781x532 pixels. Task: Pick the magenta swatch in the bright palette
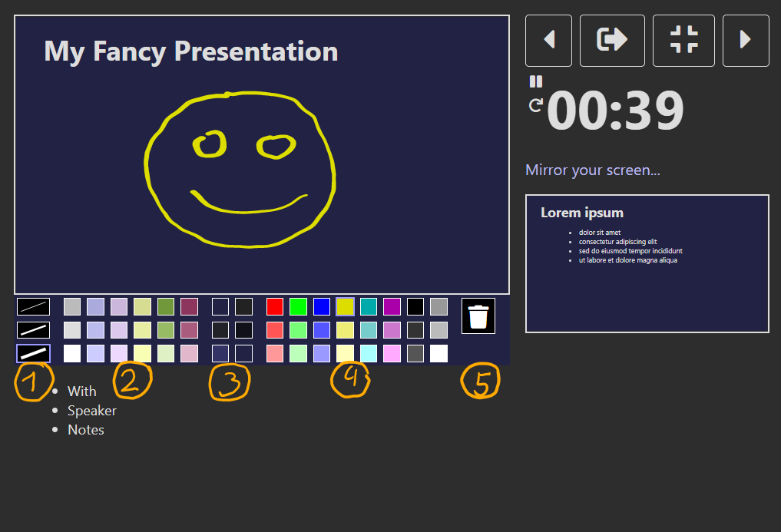tap(392, 306)
